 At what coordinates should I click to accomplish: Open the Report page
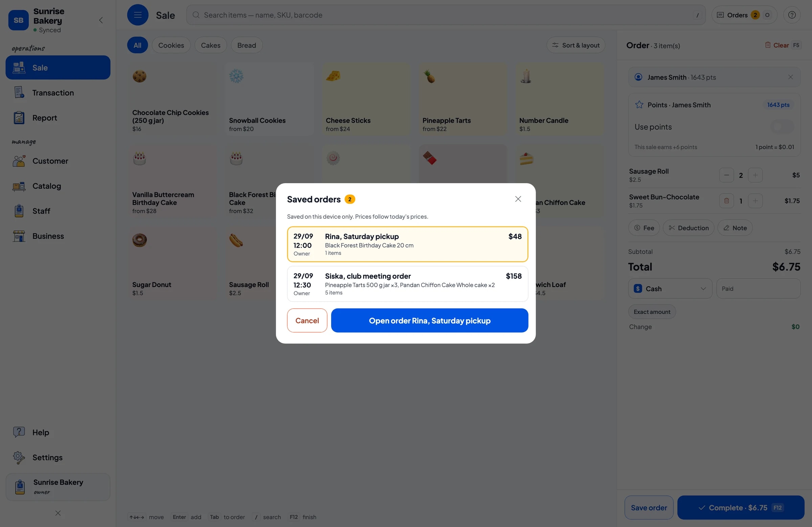pyautogui.click(x=58, y=118)
